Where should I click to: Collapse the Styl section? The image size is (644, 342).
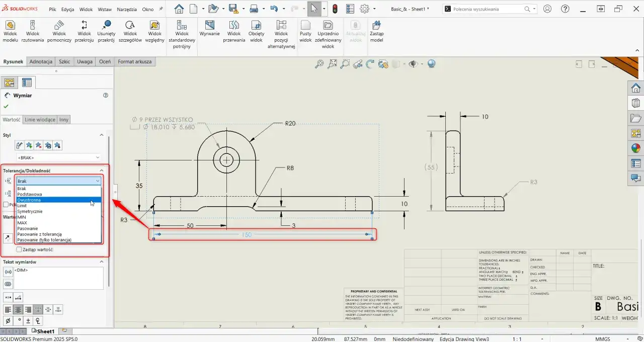(x=101, y=135)
